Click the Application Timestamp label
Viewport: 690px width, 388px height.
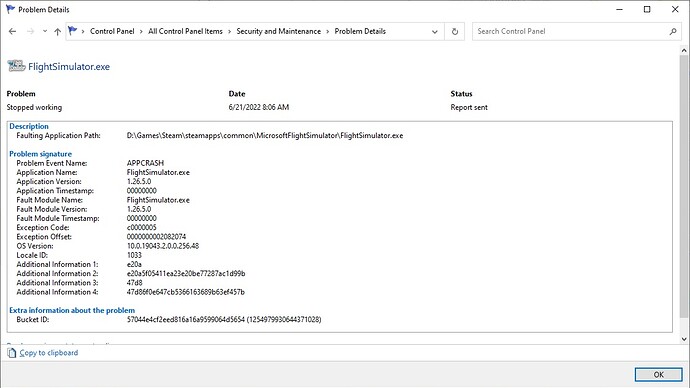point(55,191)
